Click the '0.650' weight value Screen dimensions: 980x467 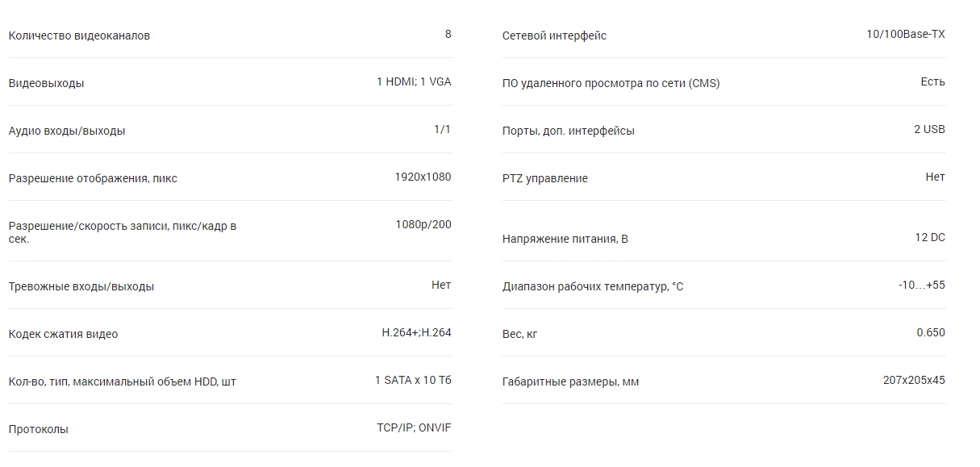tap(931, 332)
